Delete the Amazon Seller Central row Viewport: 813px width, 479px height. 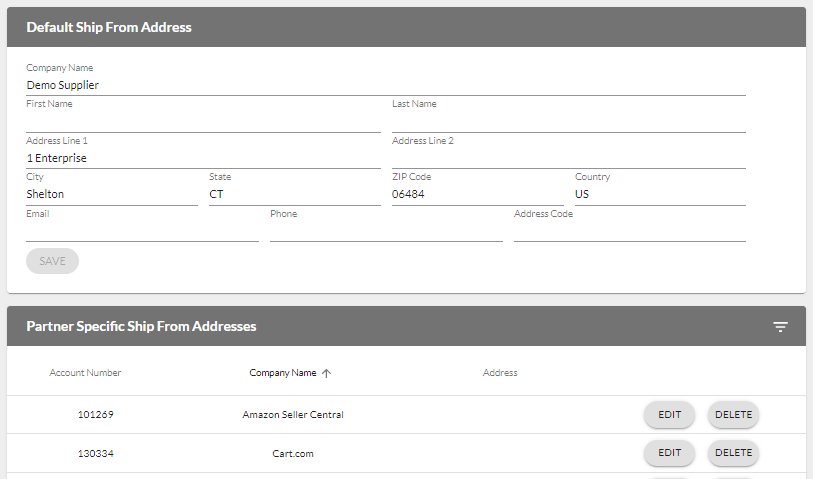point(733,415)
